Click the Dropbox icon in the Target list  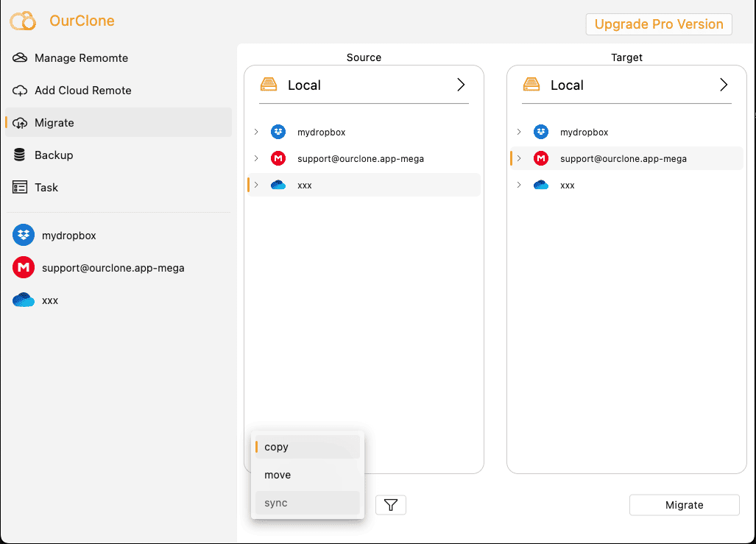coord(541,132)
